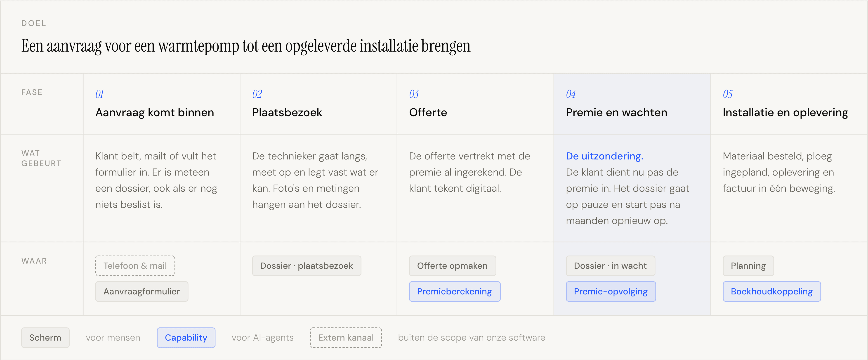Click the WAAR row label

pos(34,261)
